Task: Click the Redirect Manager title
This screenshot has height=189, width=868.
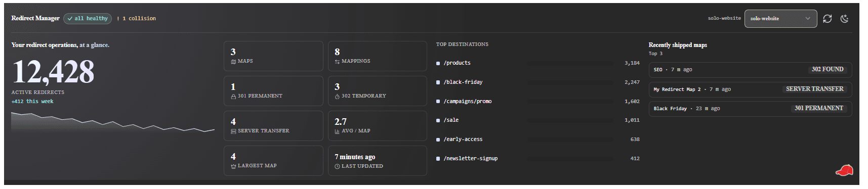Action: (x=35, y=18)
